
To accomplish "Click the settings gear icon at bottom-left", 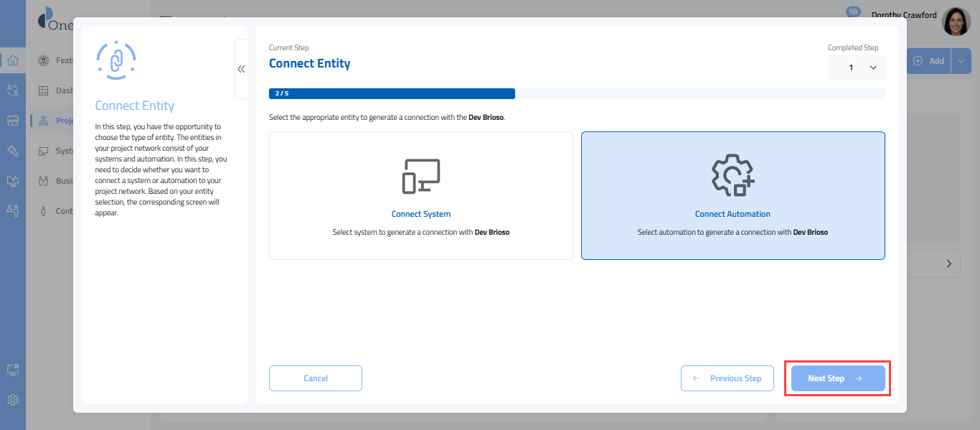I will [x=12, y=400].
